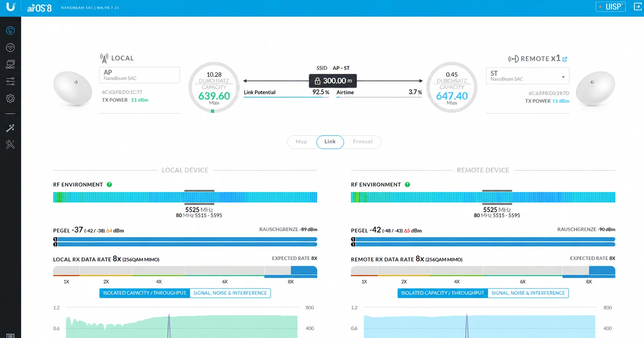Show local Signal, Noise & Interference chart
Screen dimensions: 644x338
tap(230, 293)
